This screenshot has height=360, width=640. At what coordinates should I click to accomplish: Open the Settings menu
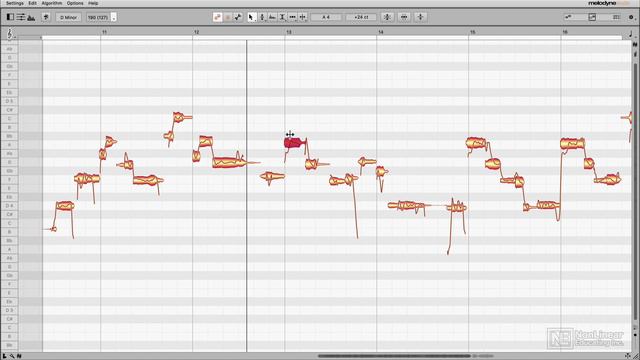coord(15,3)
